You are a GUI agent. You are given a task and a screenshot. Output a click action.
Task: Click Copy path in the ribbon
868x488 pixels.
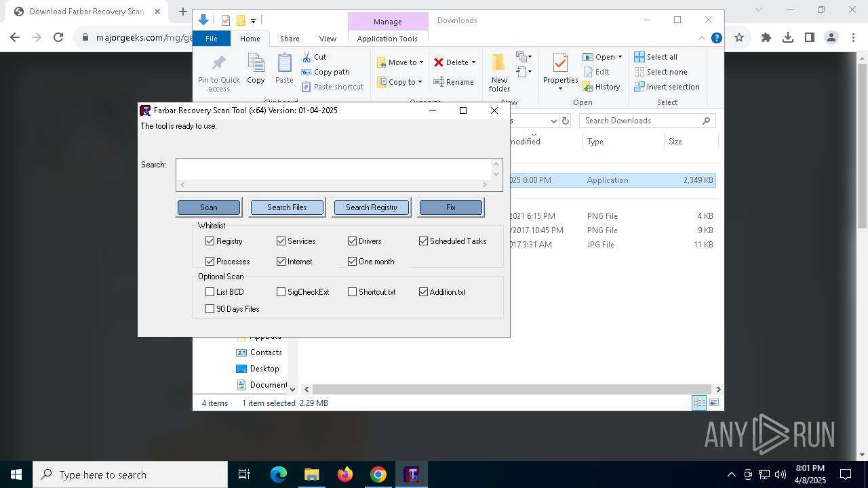click(x=325, y=72)
